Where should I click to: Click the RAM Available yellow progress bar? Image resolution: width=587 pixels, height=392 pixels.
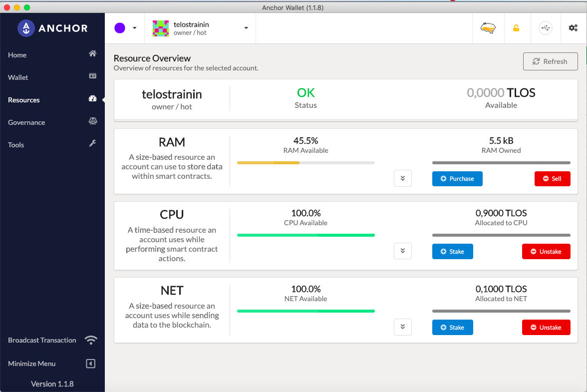click(306, 163)
